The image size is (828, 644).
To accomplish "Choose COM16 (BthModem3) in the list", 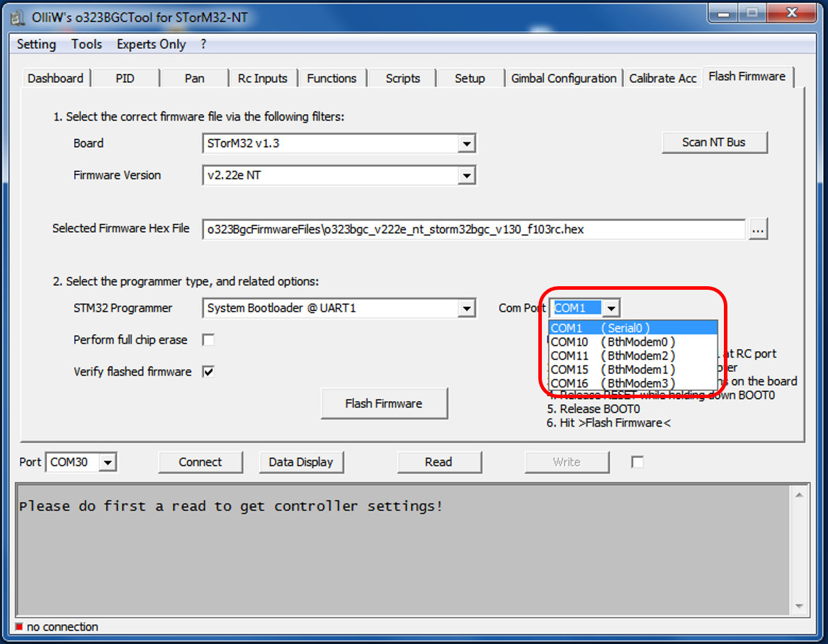I will pyautogui.click(x=613, y=383).
